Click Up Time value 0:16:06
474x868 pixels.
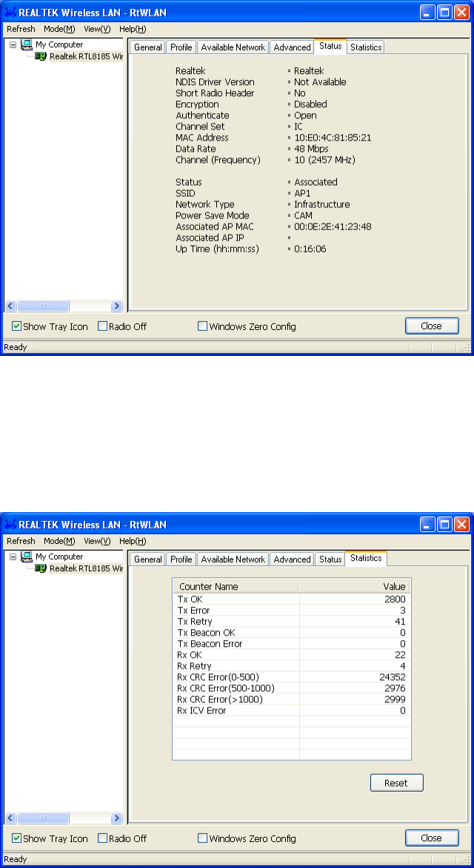pos(310,249)
